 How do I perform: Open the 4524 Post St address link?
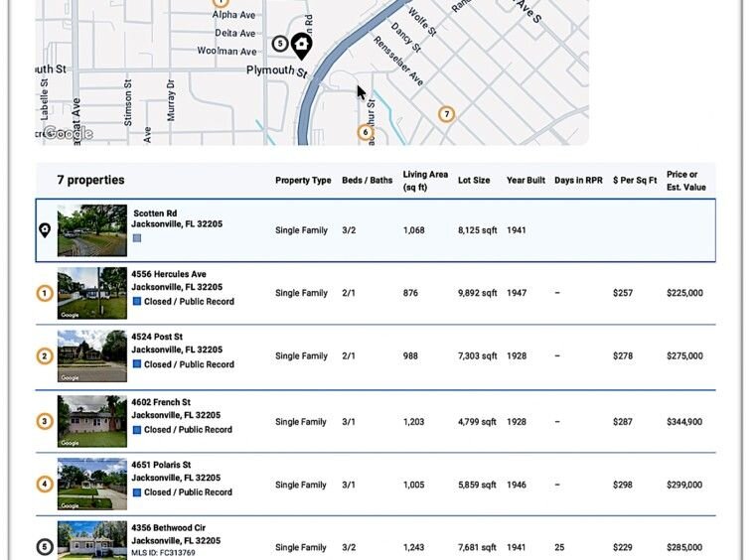click(x=157, y=337)
